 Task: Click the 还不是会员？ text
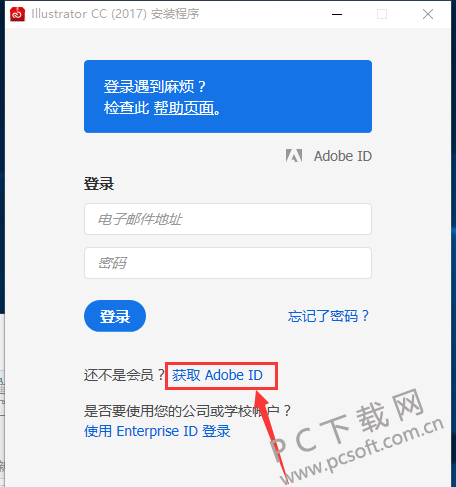pyautogui.click(x=124, y=375)
